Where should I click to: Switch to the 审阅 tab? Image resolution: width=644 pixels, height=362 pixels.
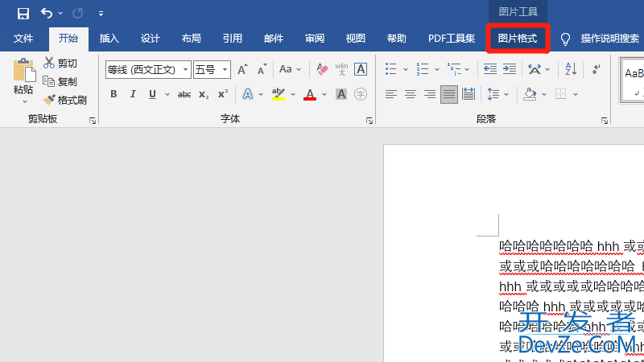(x=315, y=39)
